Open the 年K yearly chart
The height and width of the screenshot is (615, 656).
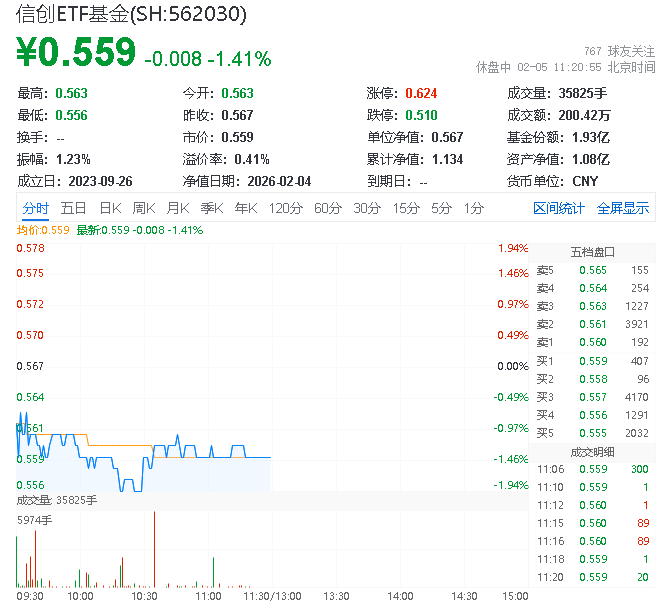[245, 208]
